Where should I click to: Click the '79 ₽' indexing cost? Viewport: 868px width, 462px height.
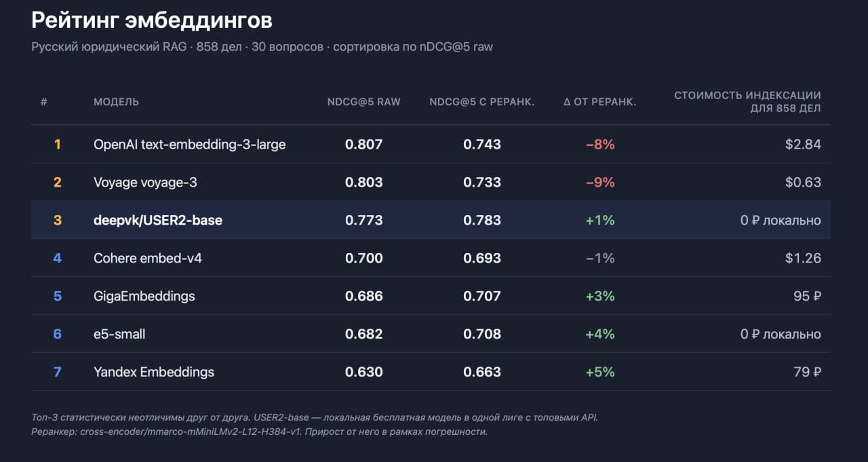coord(807,372)
